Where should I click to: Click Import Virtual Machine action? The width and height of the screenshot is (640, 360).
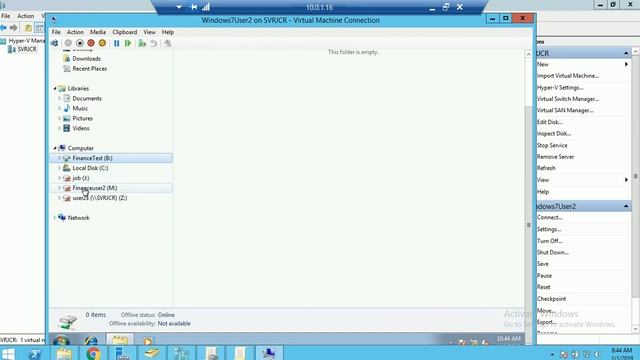pos(568,76)
